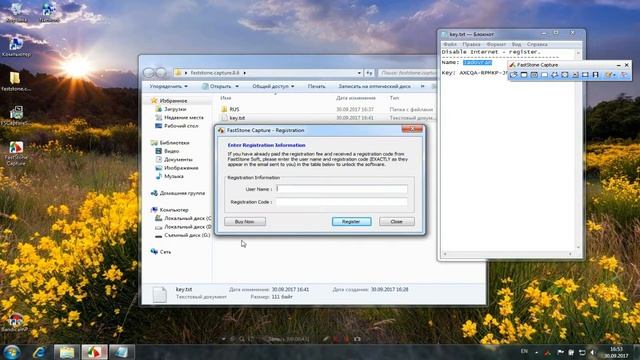Choose Capture Window/Object icon in FastStone toolbar
640x360 pixels.
coord(534,75)
